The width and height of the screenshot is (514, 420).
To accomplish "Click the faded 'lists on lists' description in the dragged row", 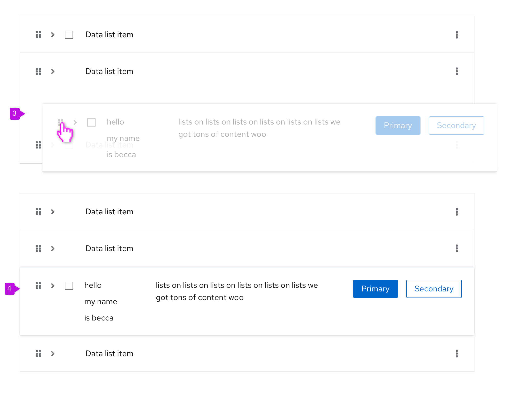I will (x=259, y=128).
